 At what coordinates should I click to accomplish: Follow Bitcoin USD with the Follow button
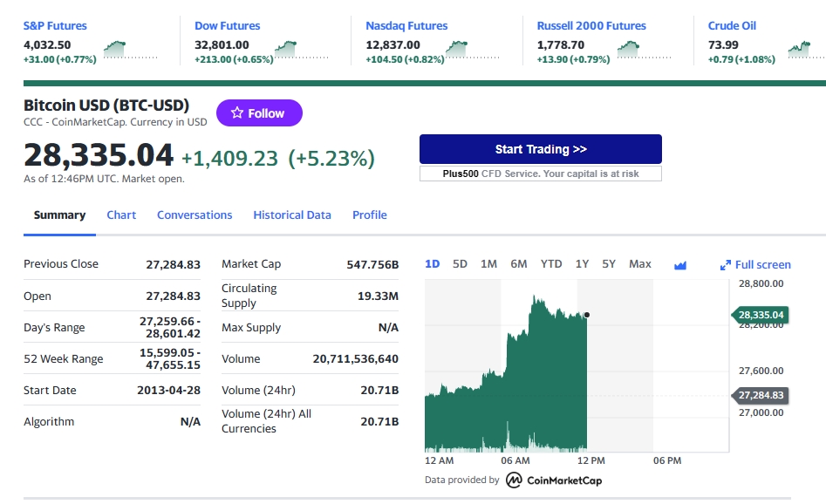pyautogui.click(x=259, y=112)
